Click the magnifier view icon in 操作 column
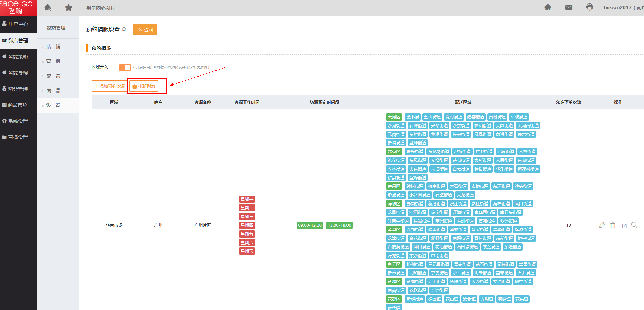644x310 pixels. tap(634, 225)
